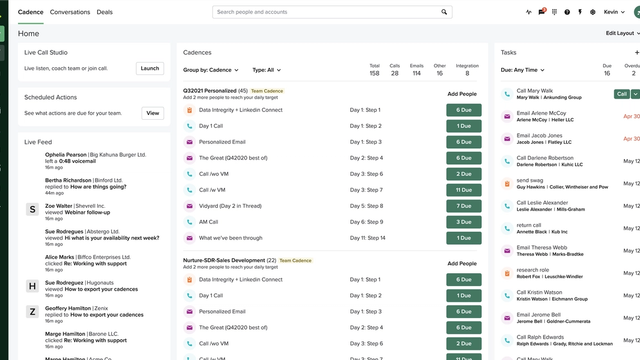Image resolution: width=640 pixels, height=360 pixels.
Task: Click clipboard icon on send swag task
Action: [507, 184]
